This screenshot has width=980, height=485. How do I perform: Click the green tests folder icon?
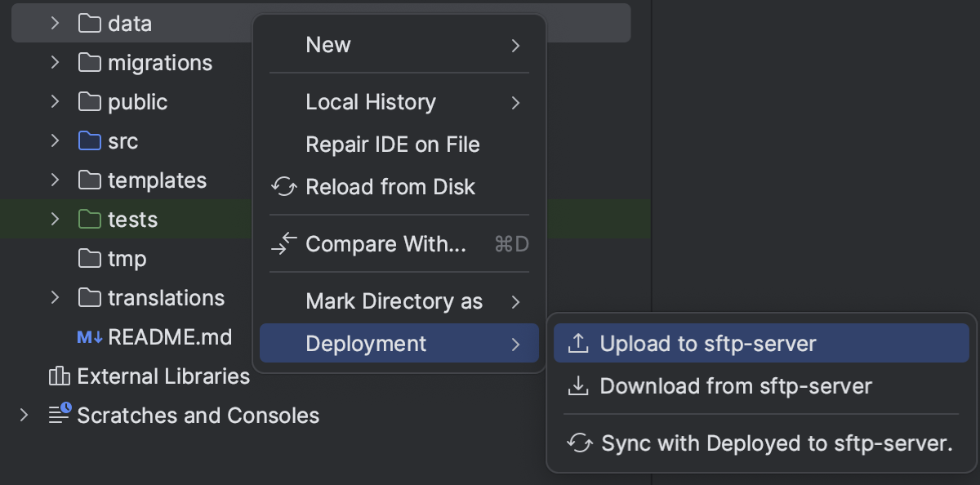pos(89,219)
